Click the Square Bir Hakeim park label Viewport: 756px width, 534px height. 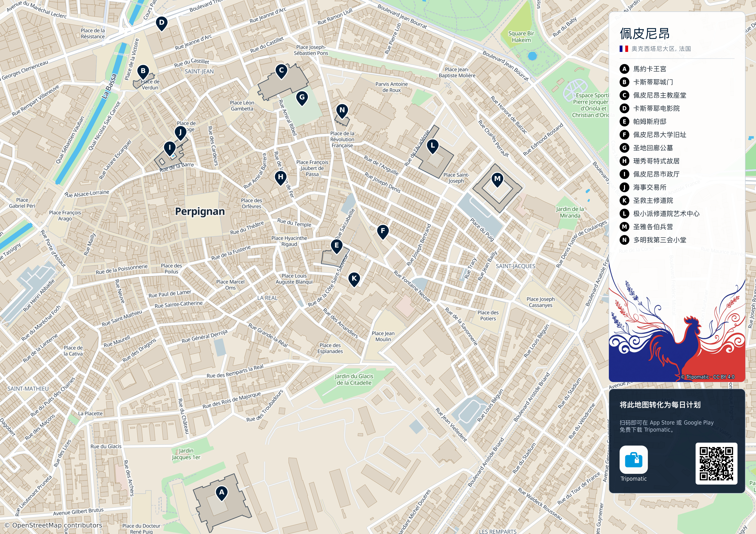pos(521,37)
